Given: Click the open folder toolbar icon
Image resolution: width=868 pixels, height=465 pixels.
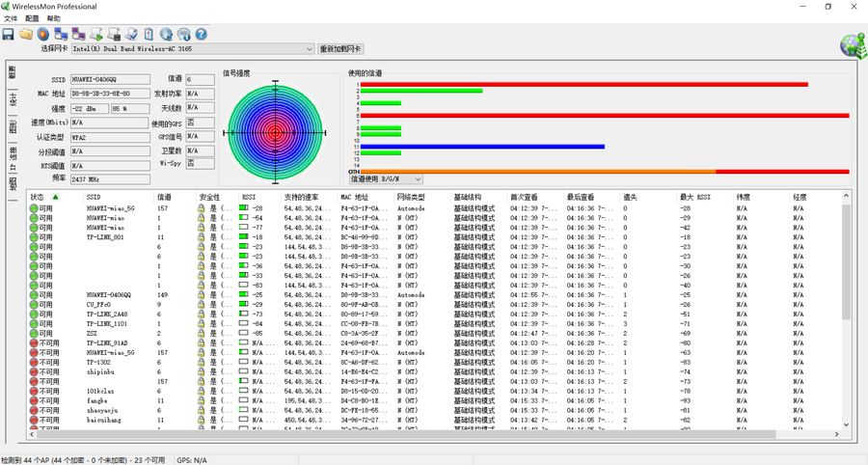Looking at the screenshot, I should (26, 35).
